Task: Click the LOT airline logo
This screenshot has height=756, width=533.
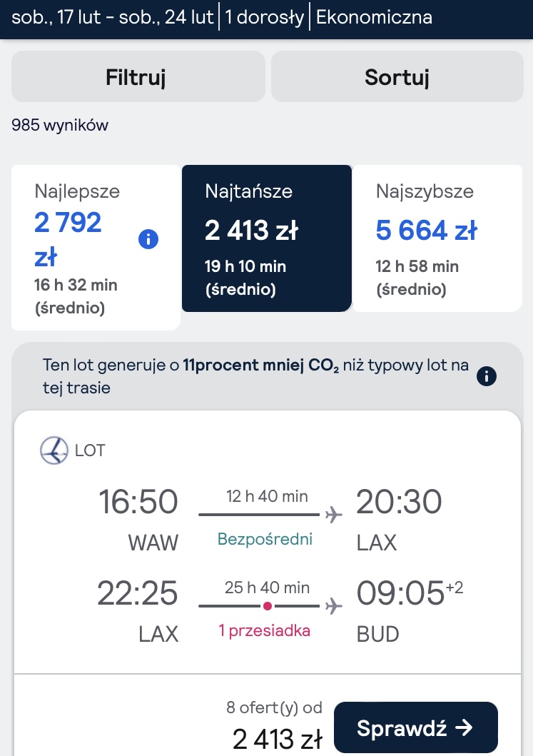Action: point(54,450)
